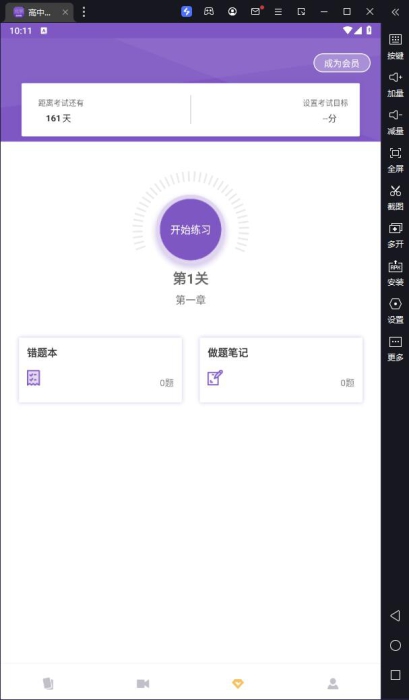Viewport: 409px width, 700px height.
Task: Click the cellular signal status icon
Action: coord(358,30)
